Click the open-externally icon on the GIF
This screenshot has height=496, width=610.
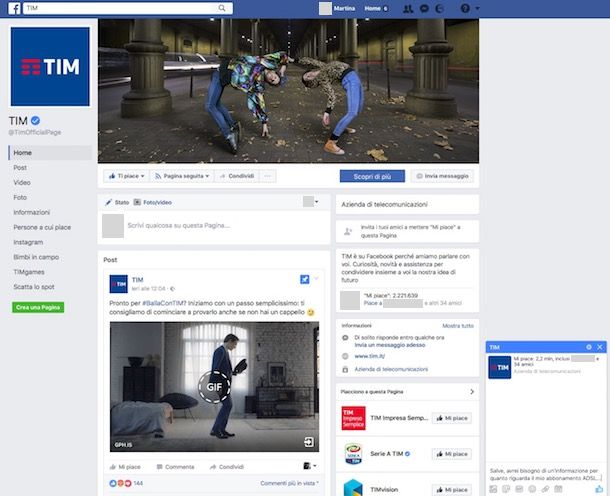(309, 442)
